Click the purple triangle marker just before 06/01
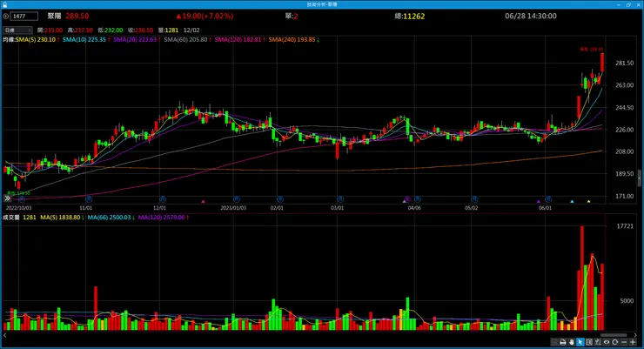This screenshot has width=644, height=349. (539, 201)
